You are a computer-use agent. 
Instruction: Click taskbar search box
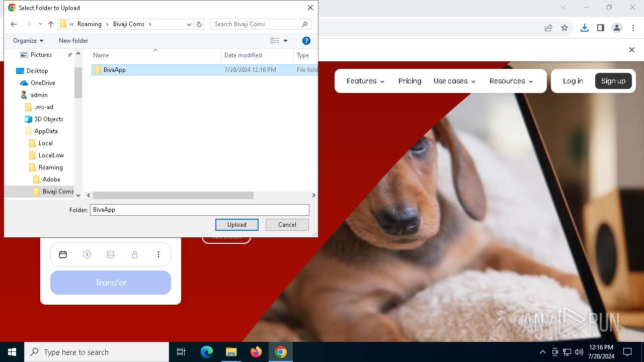tap(97, 352)
